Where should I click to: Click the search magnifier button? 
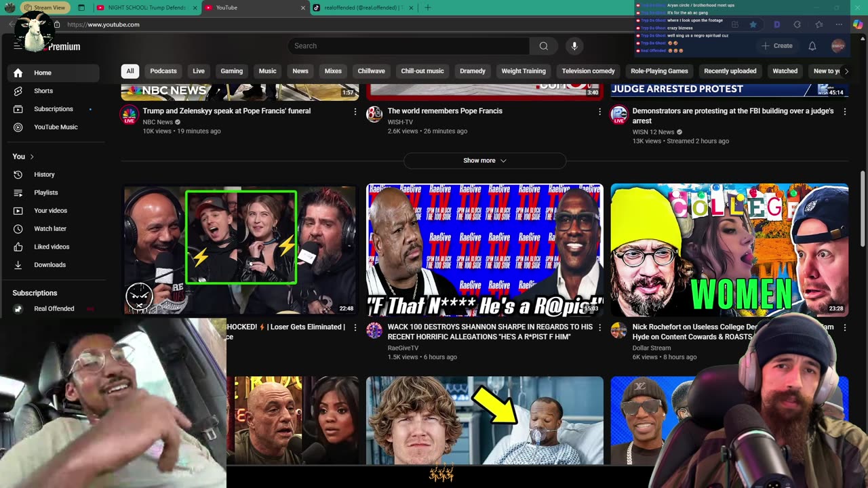(x=543, y=45)
